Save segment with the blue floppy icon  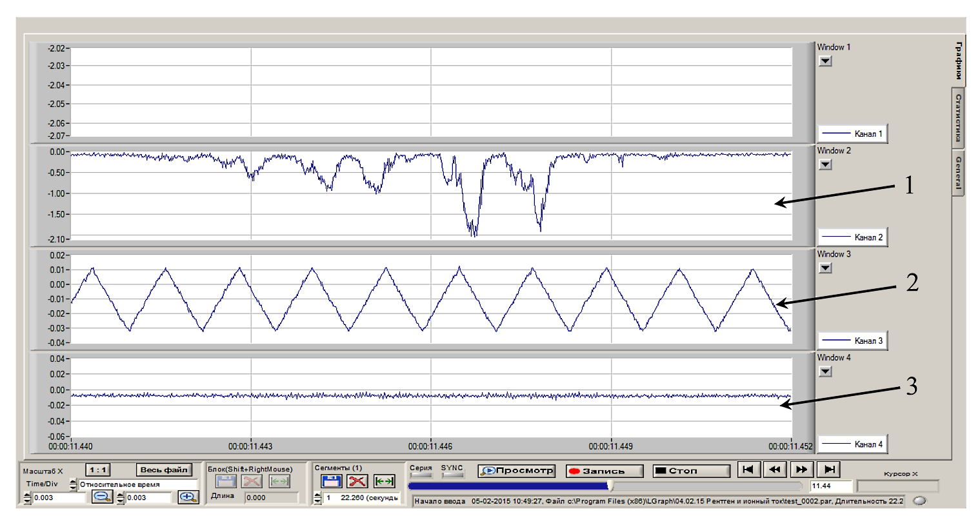[331, 481]
